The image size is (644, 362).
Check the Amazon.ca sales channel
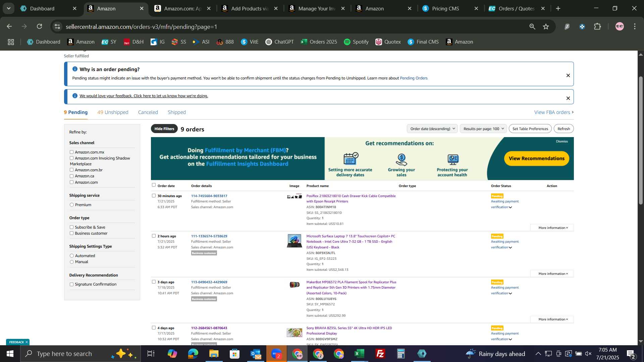tap(71, 176)
